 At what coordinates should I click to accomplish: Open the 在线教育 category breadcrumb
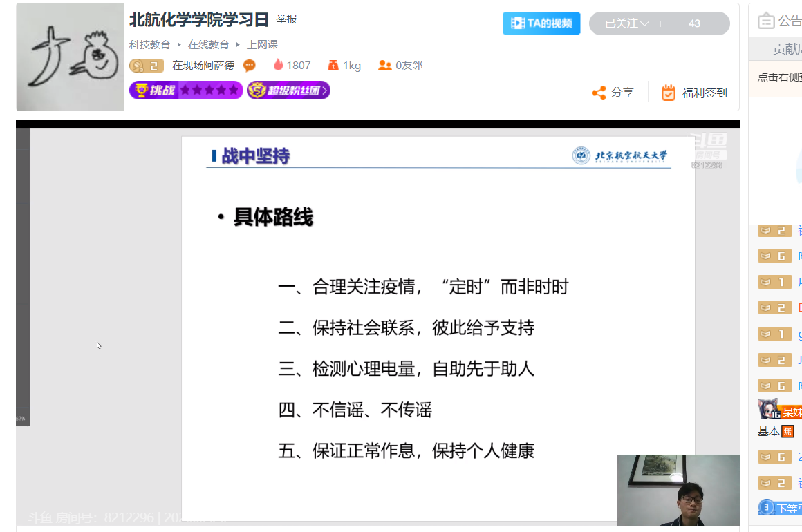point(208,44)
